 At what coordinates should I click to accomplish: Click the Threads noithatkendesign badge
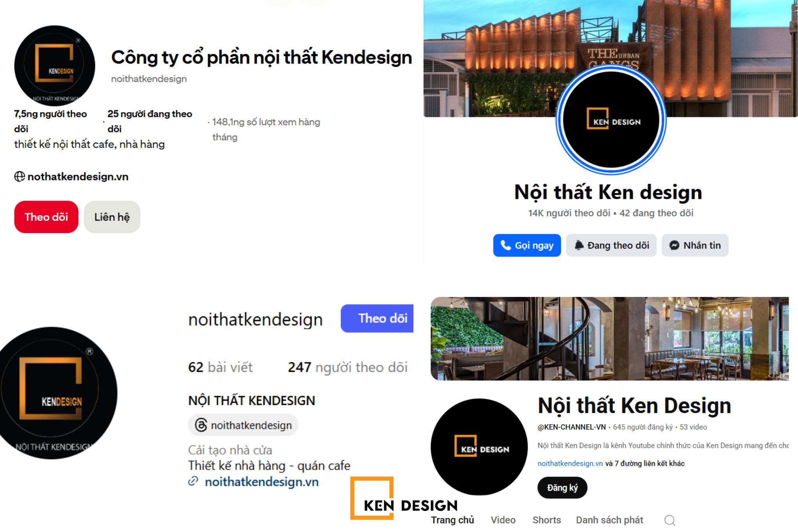pos(243,425)
